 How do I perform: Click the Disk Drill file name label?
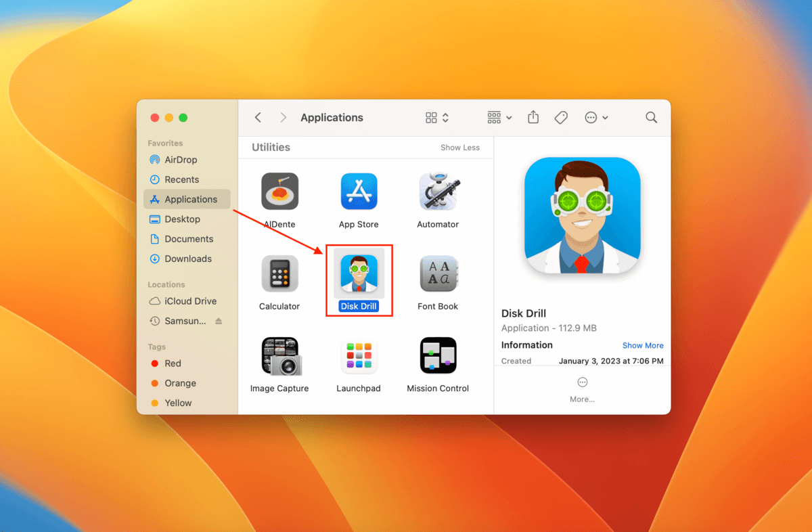(359, 307)
